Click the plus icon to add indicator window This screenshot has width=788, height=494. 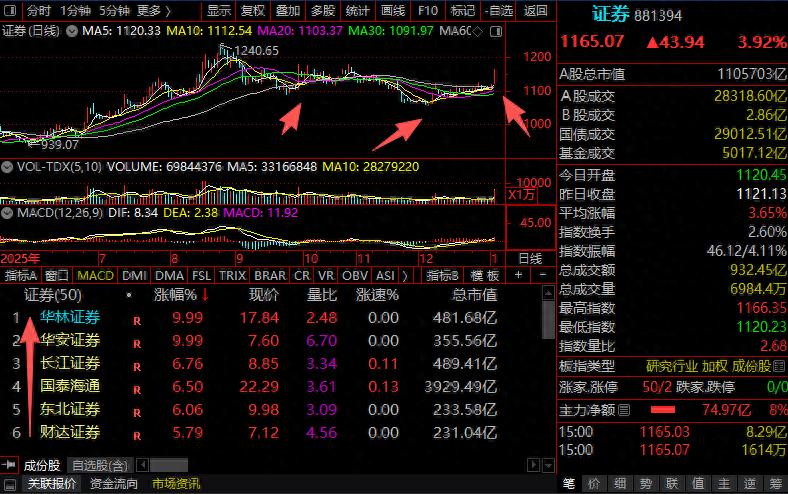pos(518,275)
